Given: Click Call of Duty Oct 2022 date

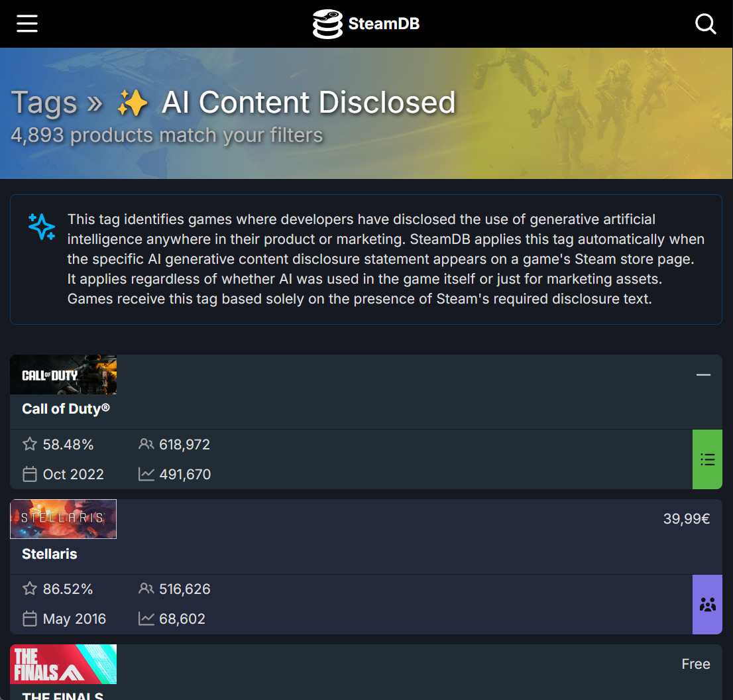Looking at the screenshot, I should click(74, 474).
